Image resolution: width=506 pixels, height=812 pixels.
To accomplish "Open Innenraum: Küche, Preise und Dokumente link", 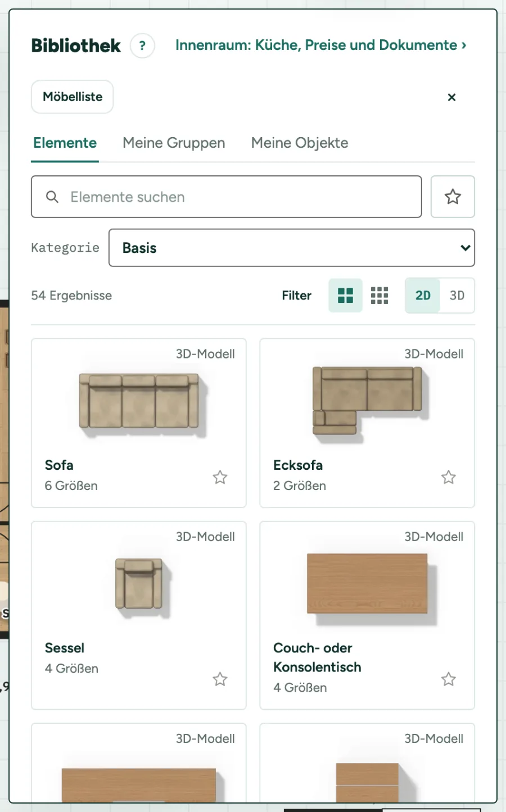I will coord(320,45).
